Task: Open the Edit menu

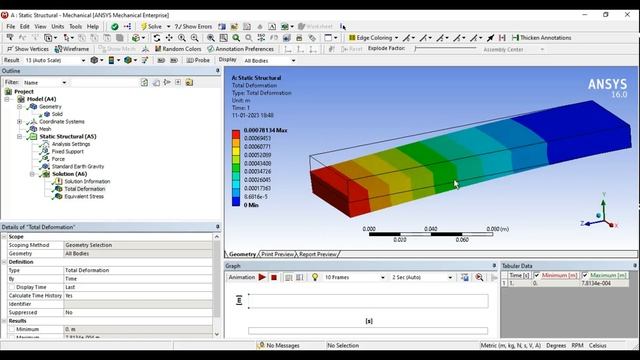Action: (x=24, y=27)
